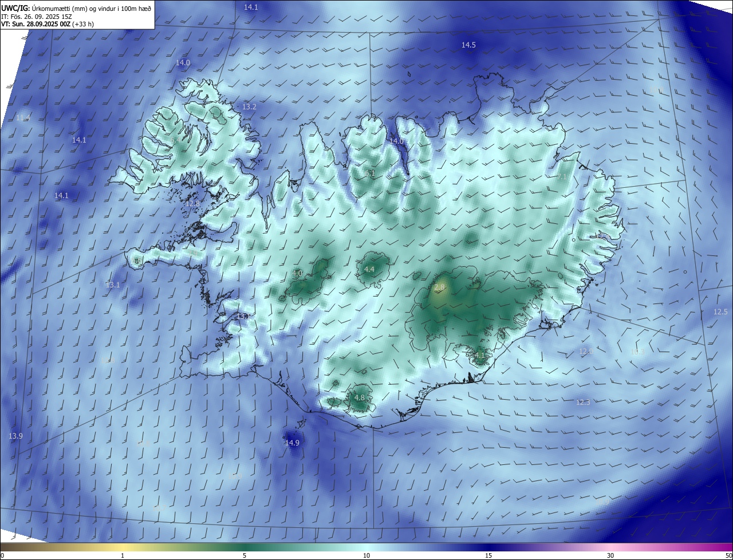Screen dimensions: 733x560
Task: Click the 6.4 value on the Westfjords
Action: (x=175, y=140)
